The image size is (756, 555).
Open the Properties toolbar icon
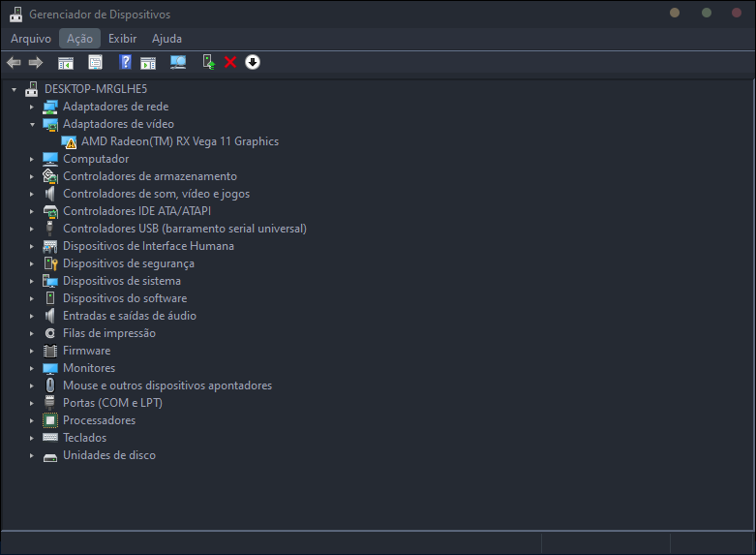[x=96, y=62]
